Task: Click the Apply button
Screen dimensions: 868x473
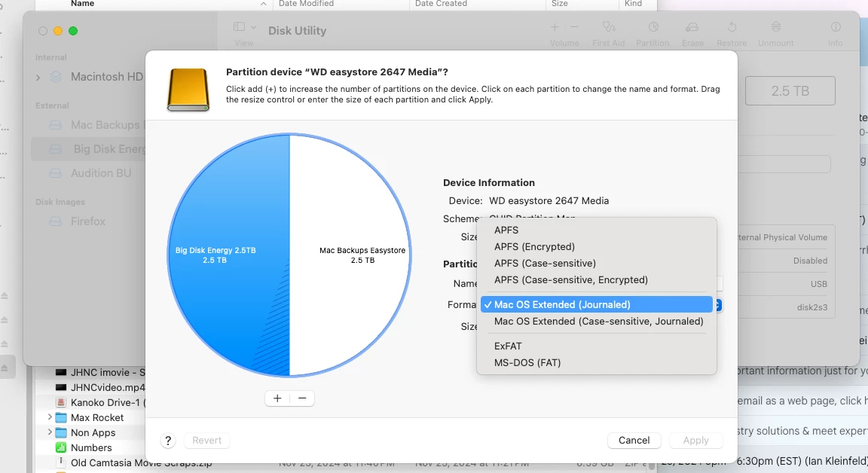Action: pyautogui.click(x=696, y=441)
